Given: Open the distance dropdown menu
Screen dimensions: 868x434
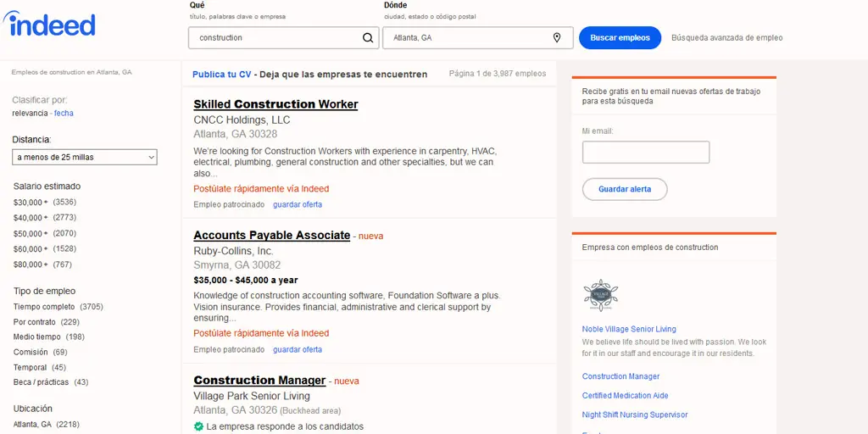Looking at the screenshot, I should click(x=85, y=157).
